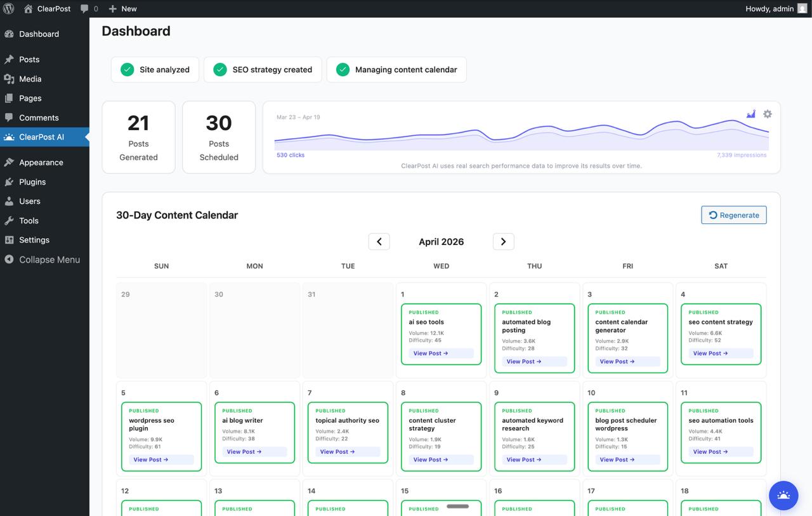
Task: Click the Comments speech bubble sidebar icon
Action: point(9,117)
